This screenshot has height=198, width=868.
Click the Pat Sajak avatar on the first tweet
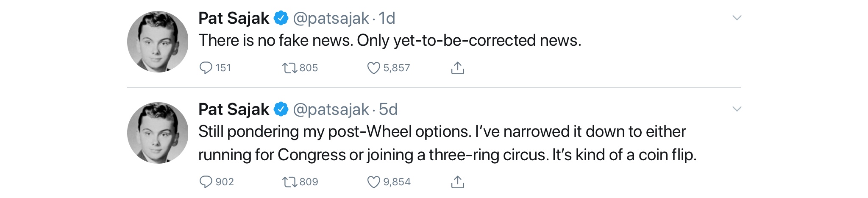pyautogui.click(x=158, y=42)
